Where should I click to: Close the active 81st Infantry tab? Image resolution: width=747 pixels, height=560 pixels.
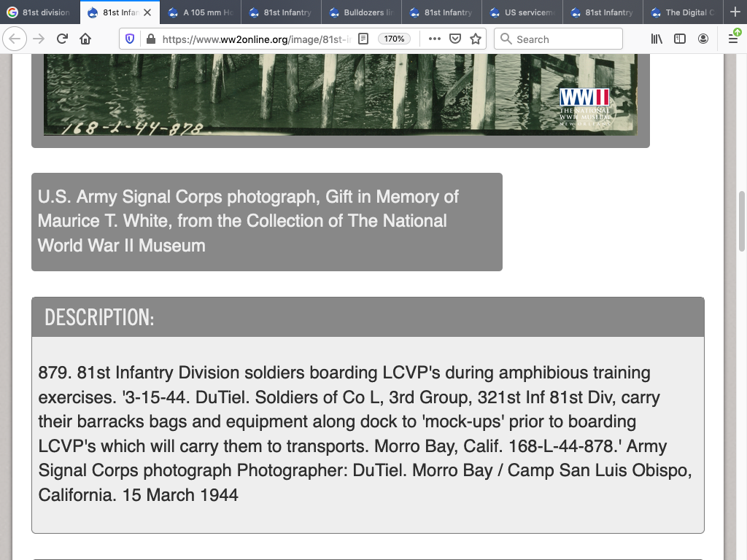tap(148, 12)
